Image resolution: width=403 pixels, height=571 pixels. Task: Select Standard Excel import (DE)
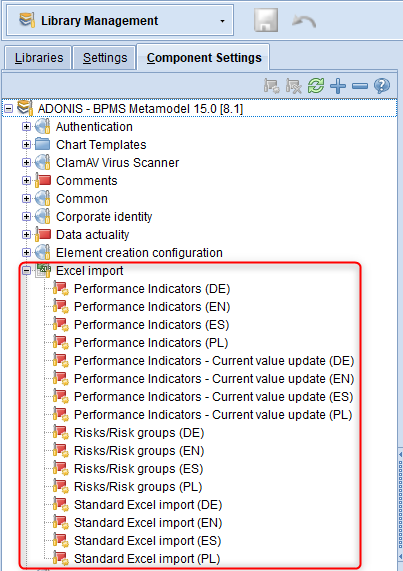tap(148, 505)
